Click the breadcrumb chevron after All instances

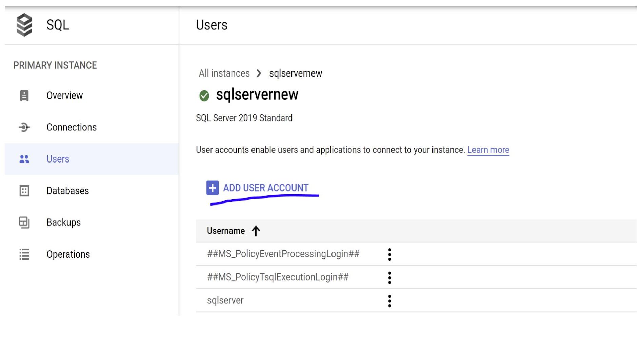coord(259,73)
